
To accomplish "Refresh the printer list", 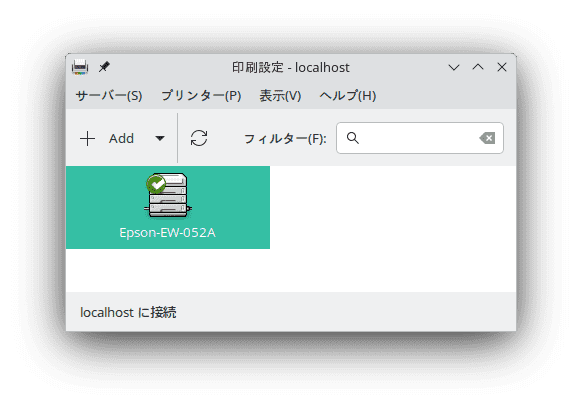I will [199, 138].
